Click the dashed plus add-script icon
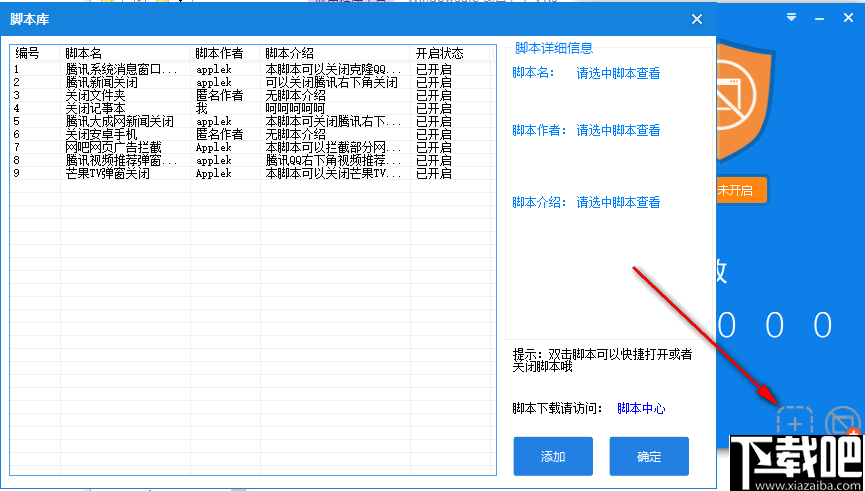This screenshot has width=865, height=491. [x=795, y=423]
